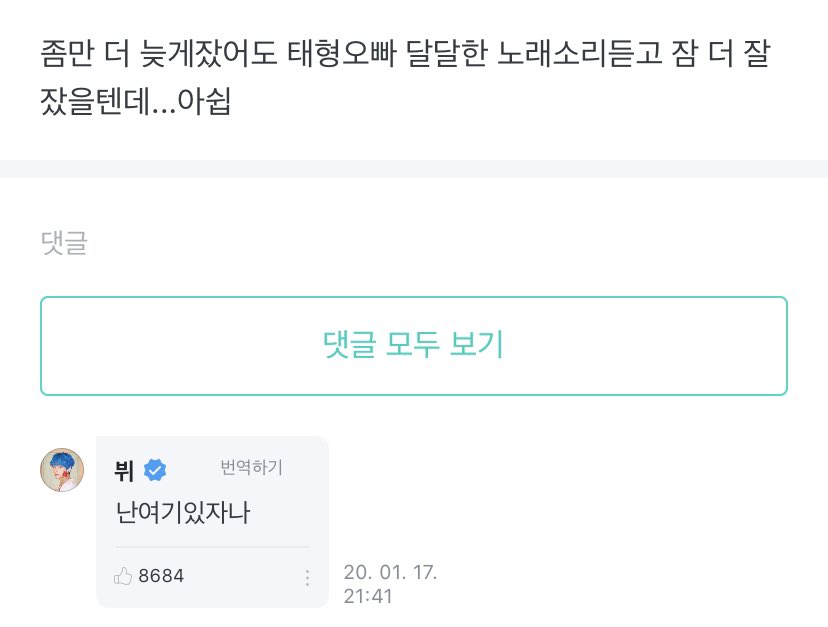Image resolution: width=828 pixels, height=627 pixels.
Task: Tap the thin divider line inside the comment
Action: (x=212, y=547)
